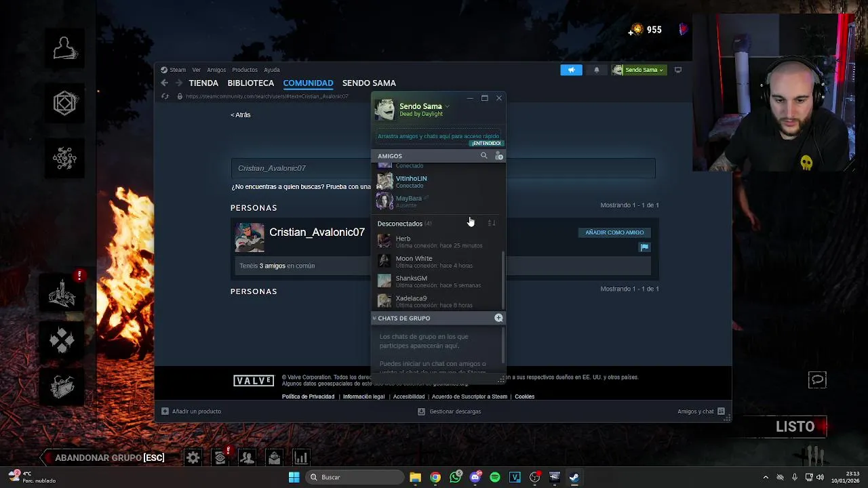Open the game friends icon in bottom bar
868x488 pixels.
[248, 458]
